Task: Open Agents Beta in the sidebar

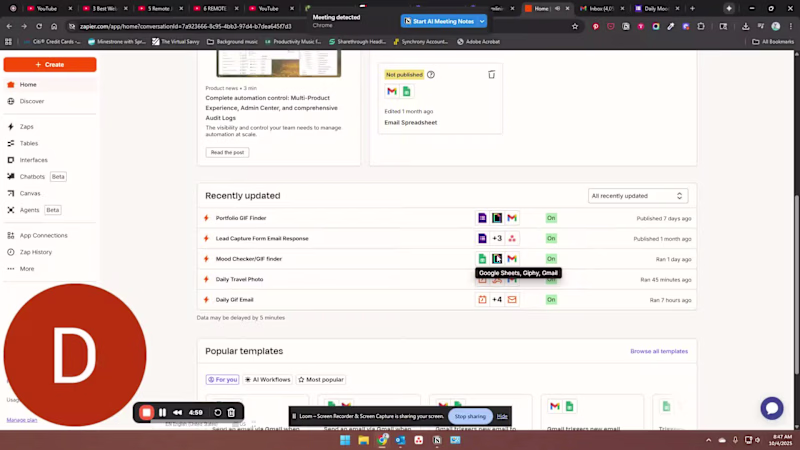Action: click(x=49, y=210)
